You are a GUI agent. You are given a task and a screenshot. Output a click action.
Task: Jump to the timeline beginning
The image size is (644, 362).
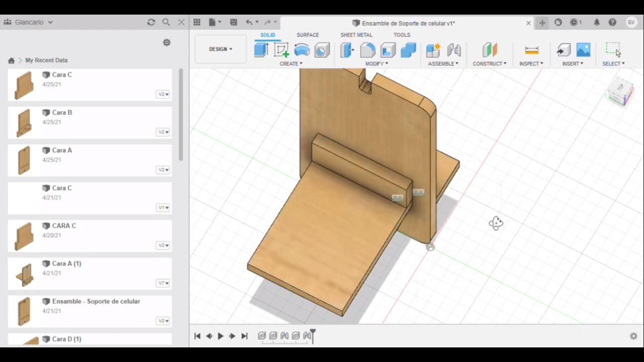(197, 336)
